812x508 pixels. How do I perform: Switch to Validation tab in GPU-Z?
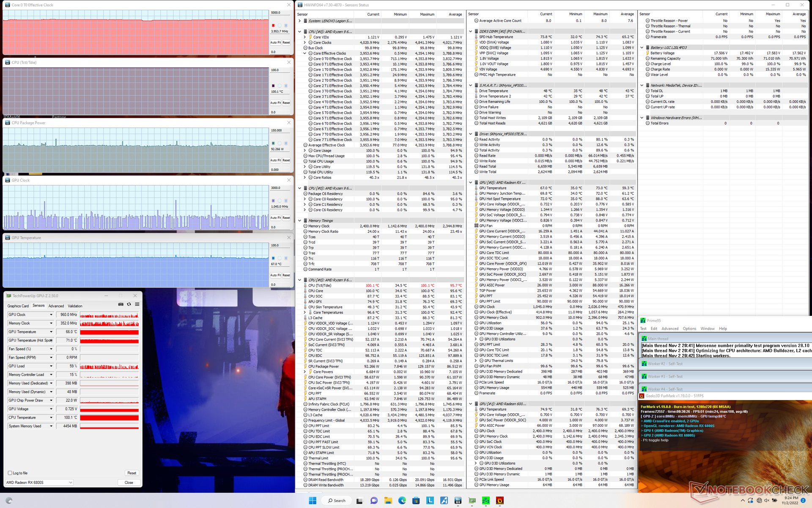point(75,306)
